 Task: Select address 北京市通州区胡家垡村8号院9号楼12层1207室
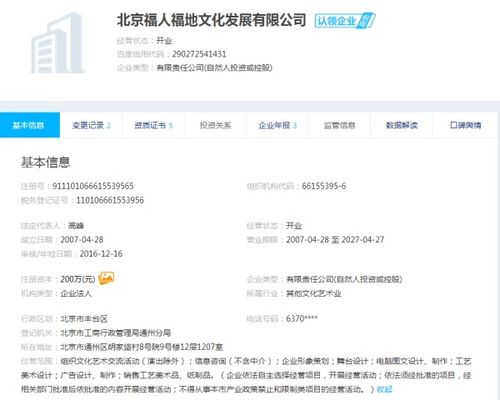tap(141, 347)
